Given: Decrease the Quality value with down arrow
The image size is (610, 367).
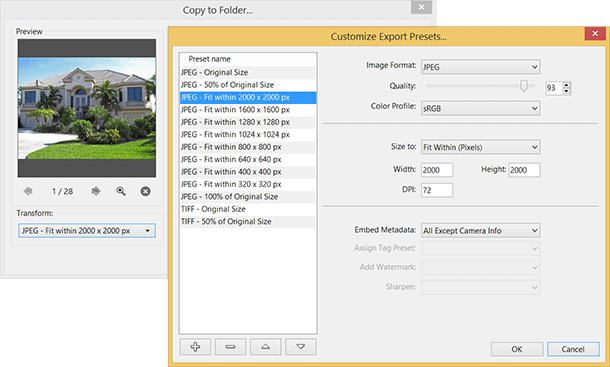Looking at the screenshot, I should pyautogui.click(x=566, y=91).
